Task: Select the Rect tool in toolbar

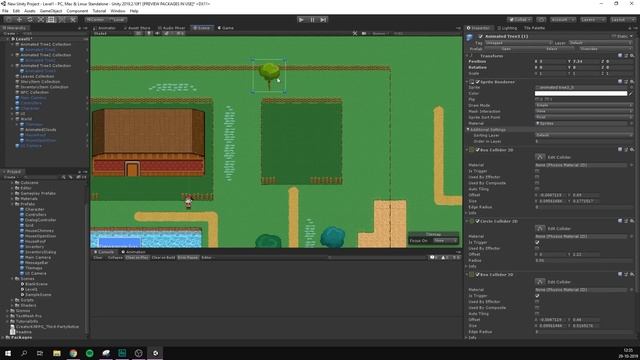Action: pos(51,20)
